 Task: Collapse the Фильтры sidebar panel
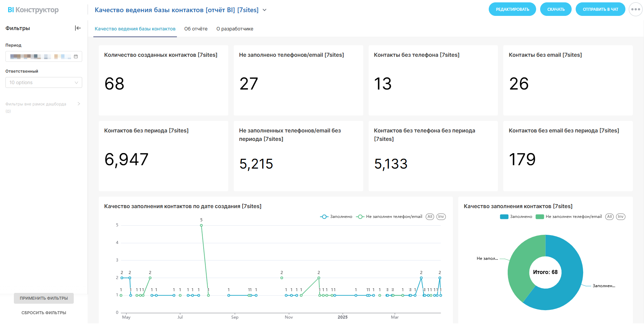pos(78,28)
